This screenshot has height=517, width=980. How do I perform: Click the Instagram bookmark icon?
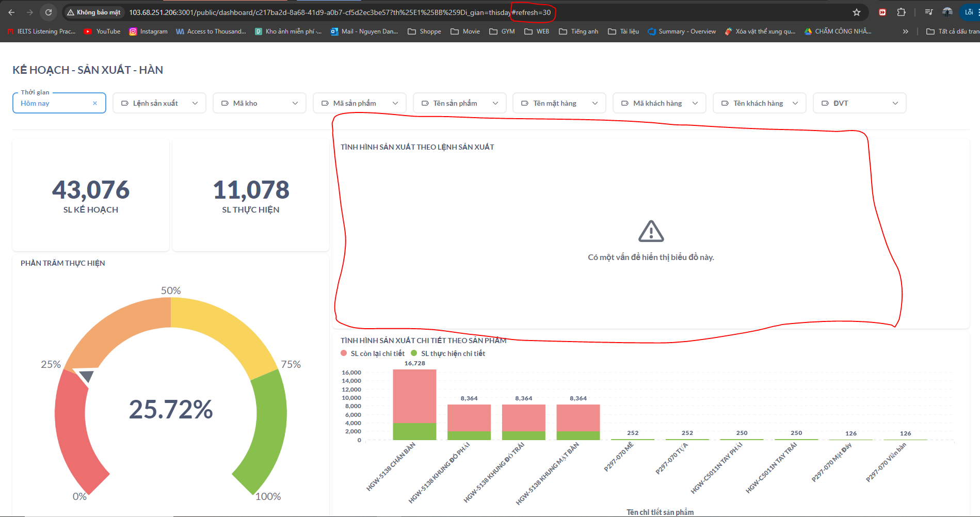point(133,31)
